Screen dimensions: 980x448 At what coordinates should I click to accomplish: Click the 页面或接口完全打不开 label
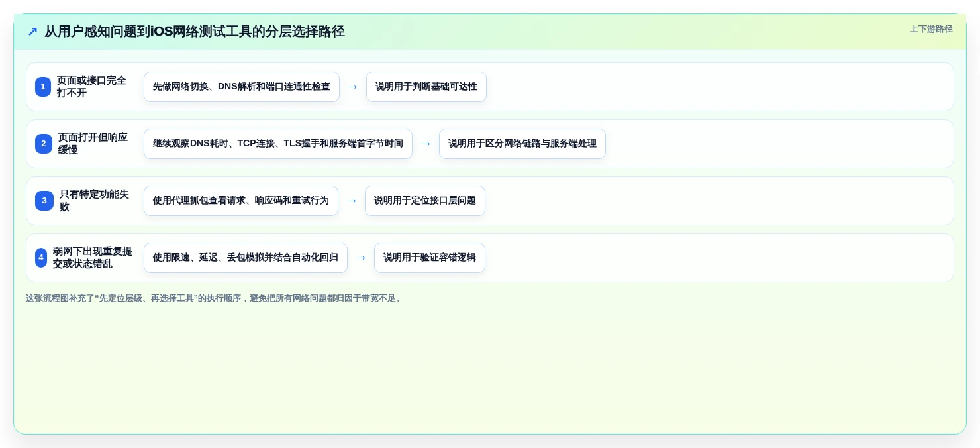point(91,87)
